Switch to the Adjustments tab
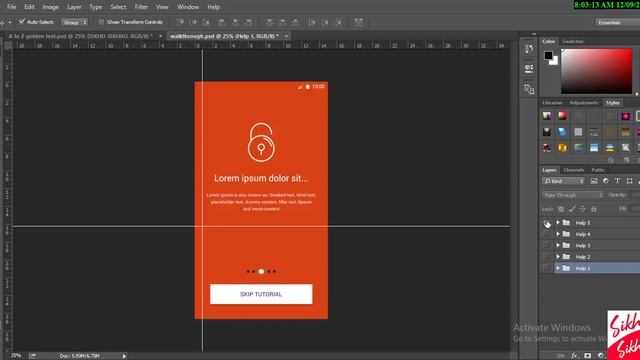Image resolution: width=640 pixels, height=360 pixels. [584, 102]
